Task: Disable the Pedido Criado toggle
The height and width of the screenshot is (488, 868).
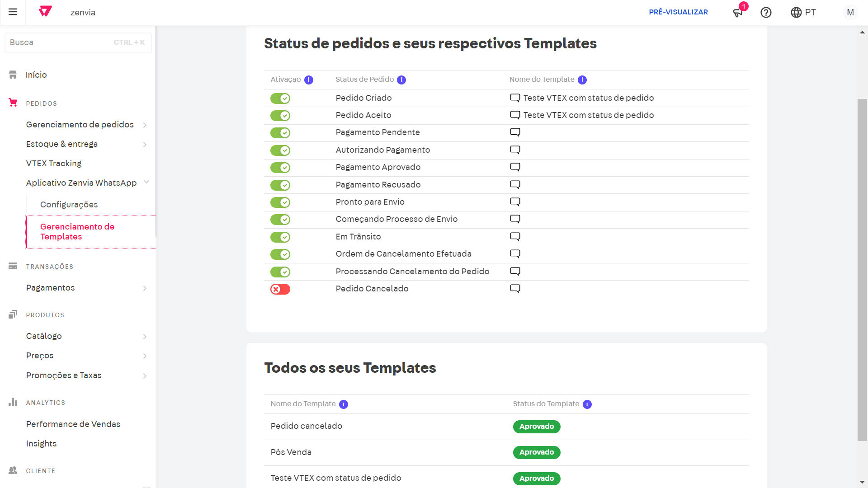Action: [280, 99]
